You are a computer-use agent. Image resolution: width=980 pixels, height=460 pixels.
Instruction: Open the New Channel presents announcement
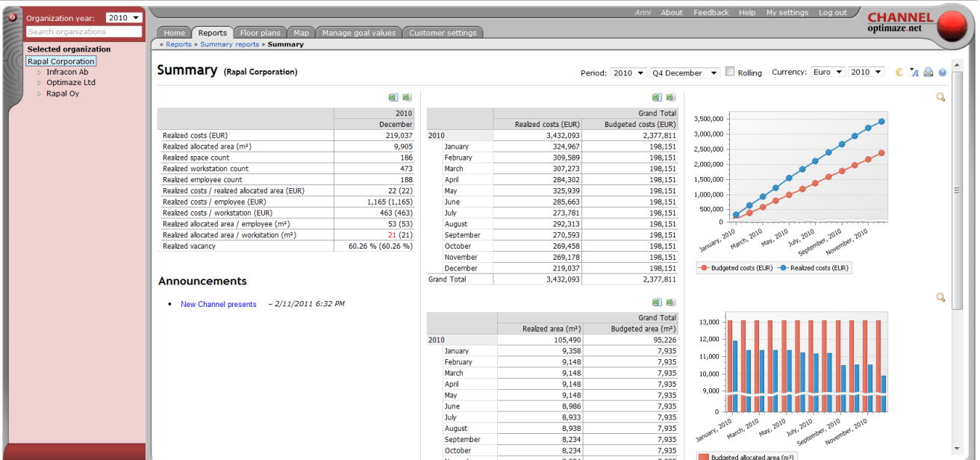tap(218, 305)
